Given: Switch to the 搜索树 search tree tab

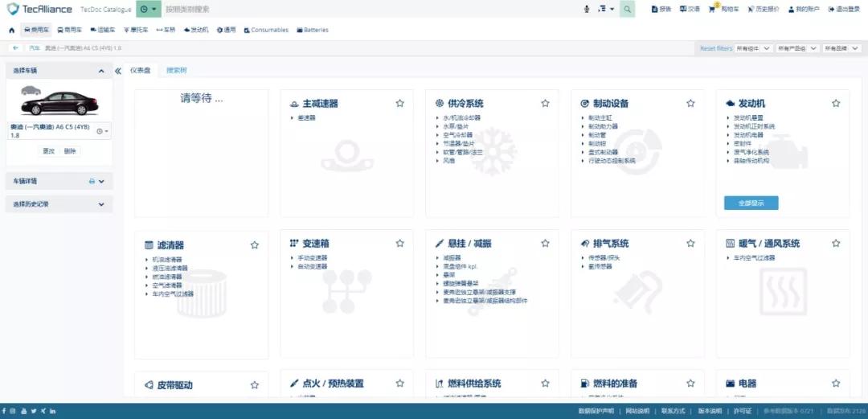Looking at the screenshot, I should 177,71.
